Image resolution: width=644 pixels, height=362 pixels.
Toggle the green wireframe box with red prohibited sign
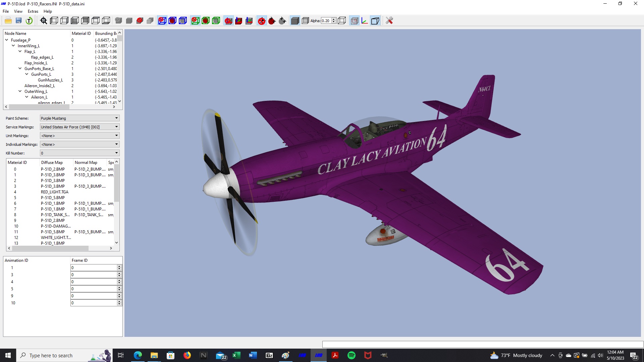(195, 21)
